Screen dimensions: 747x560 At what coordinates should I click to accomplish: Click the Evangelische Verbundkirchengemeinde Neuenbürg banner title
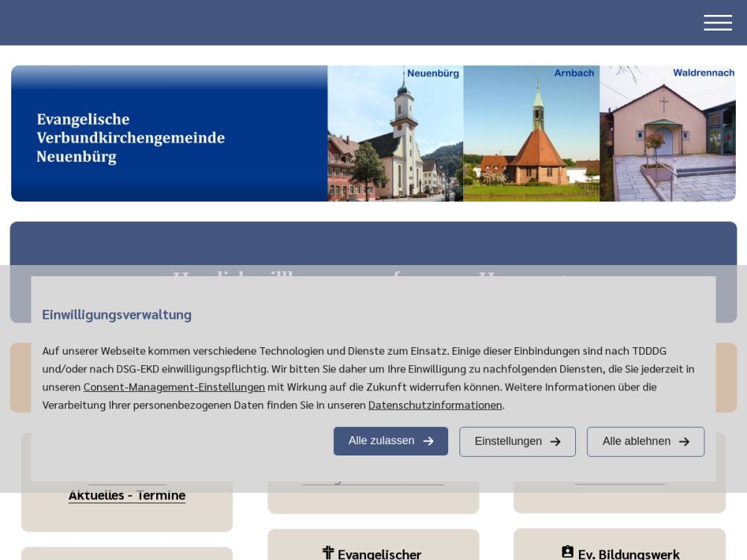[131, 138]
